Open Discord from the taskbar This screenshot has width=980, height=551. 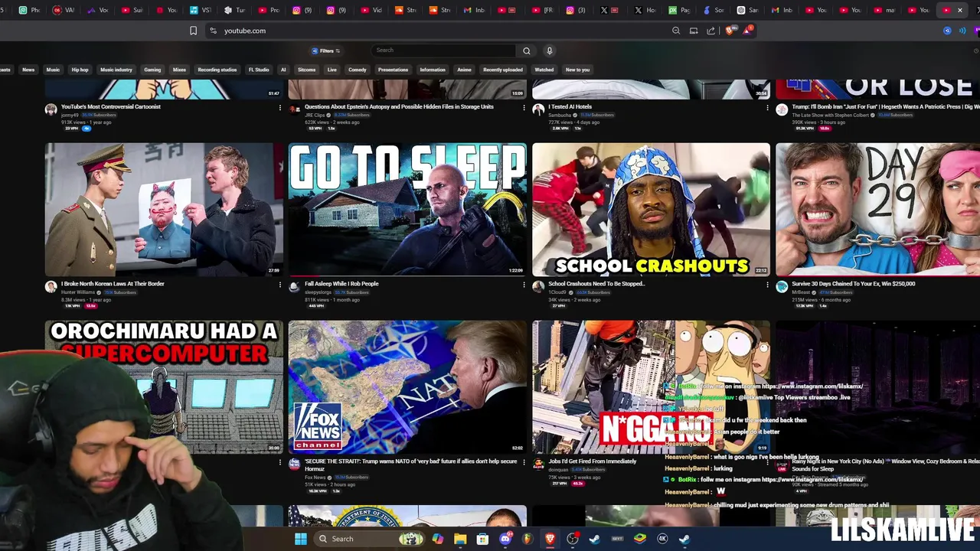tap(505, 539)
